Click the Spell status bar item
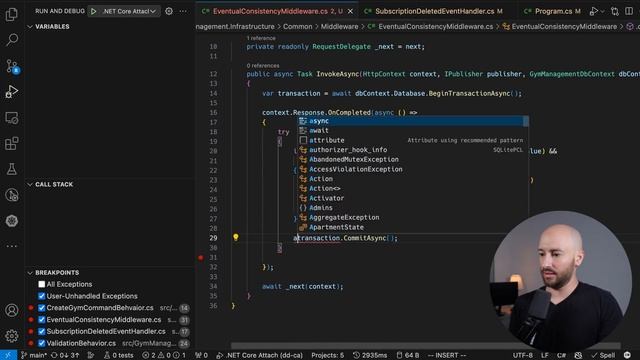This screenshot has width=640, height=360. click(603, 355)
